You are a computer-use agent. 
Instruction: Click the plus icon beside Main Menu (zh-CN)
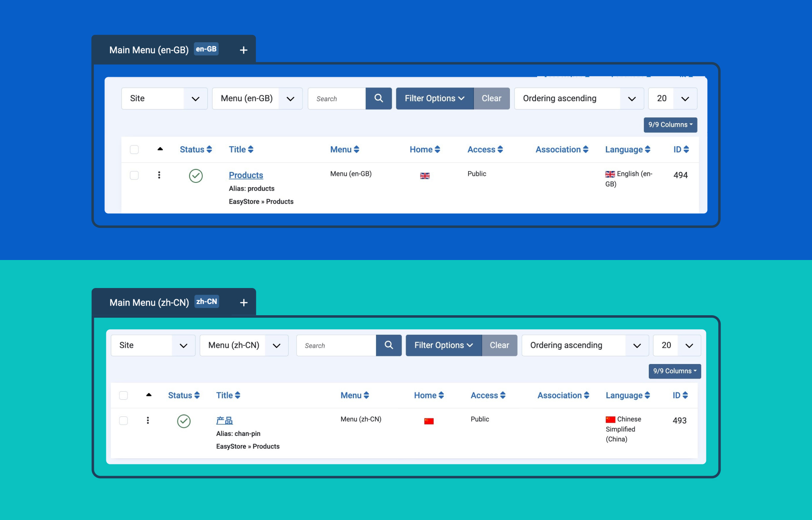(244, 303)
